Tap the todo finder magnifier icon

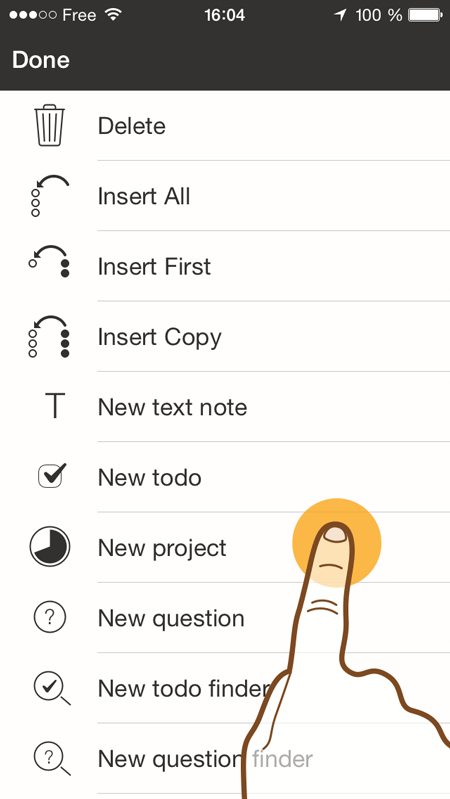coord(52,688)
